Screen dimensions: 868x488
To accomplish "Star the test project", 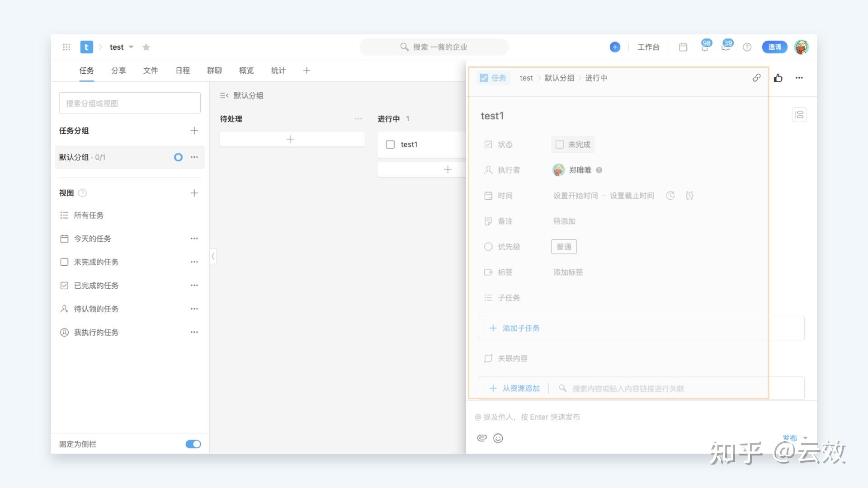I will (x=146, y=47).
